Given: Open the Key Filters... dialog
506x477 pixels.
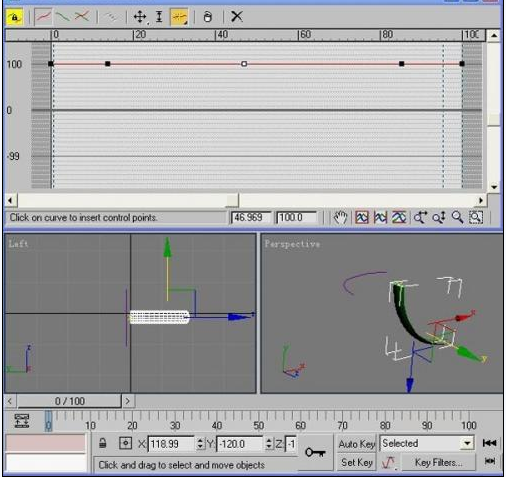Looking at the screenshot, I should pyautogui.click(x=438, y=463).
